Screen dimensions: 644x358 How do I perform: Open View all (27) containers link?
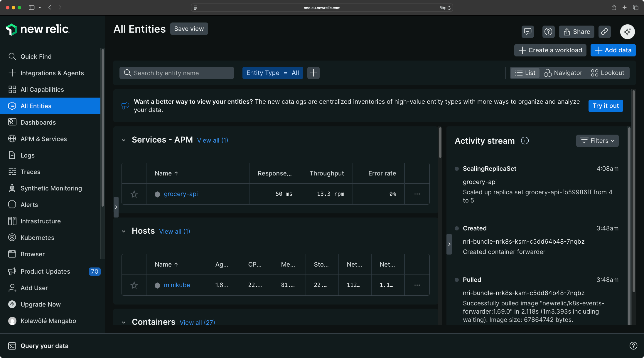click(x=197, y=322)
